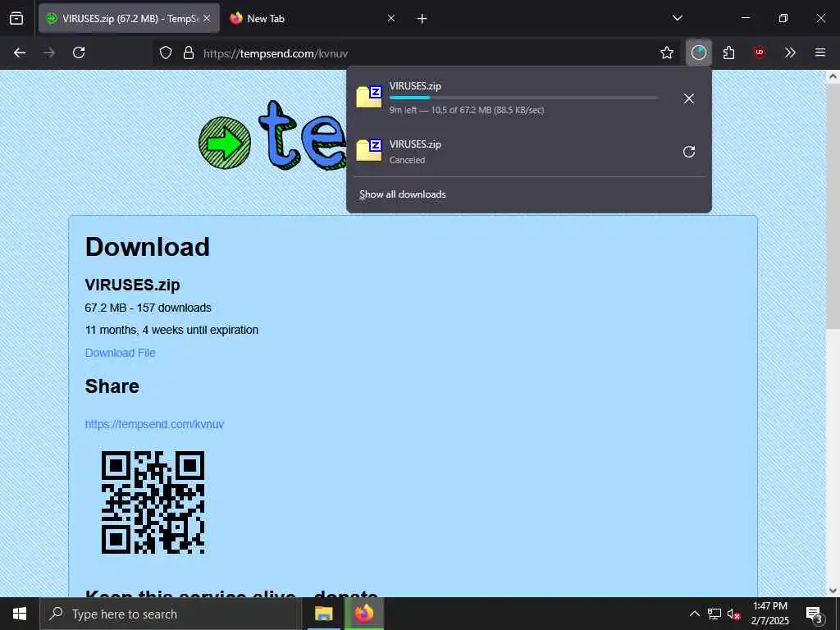Screen dimensions: 840x630
Task: Open the tracking protection shield icon
Action: 166,53
